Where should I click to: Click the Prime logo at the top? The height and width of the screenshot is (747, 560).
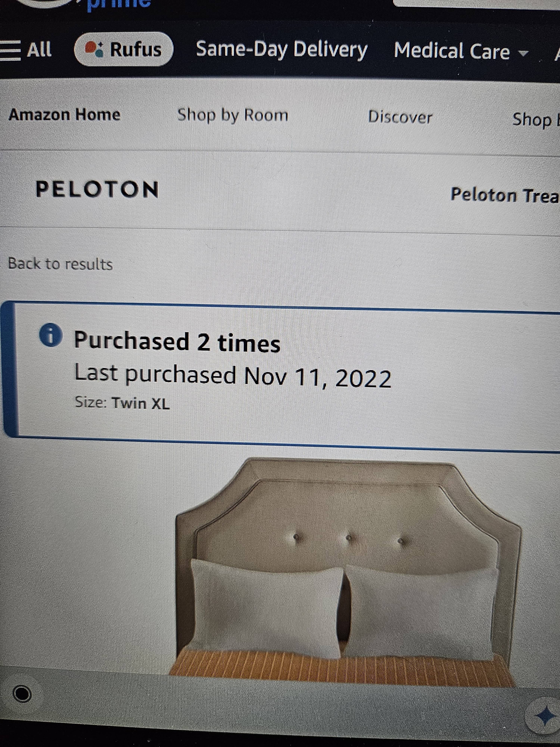tap(118, 4)
